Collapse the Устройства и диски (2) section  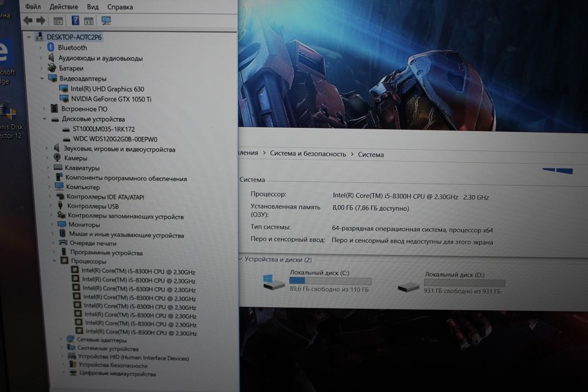pyautogui.click(x=241, y=259)
